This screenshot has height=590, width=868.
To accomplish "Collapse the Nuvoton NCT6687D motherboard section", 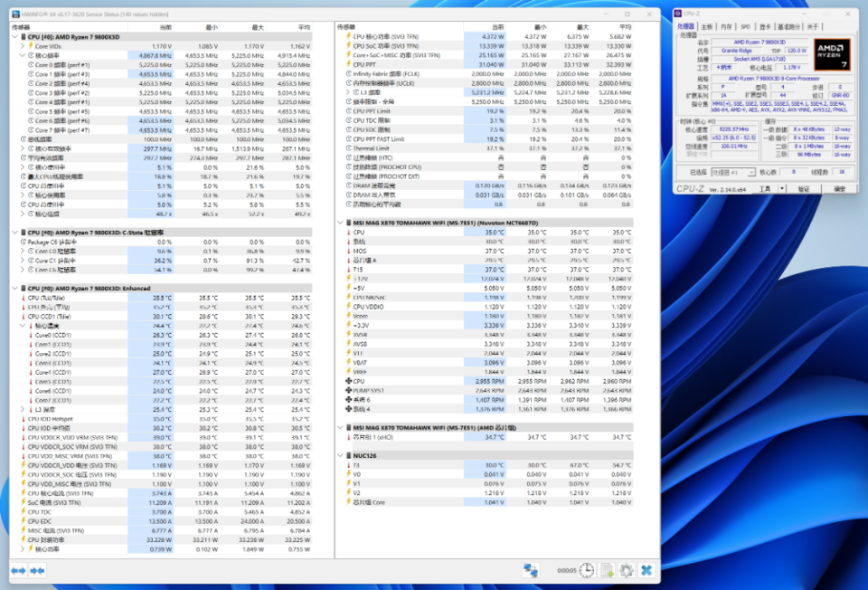I will tap(341, 223).
